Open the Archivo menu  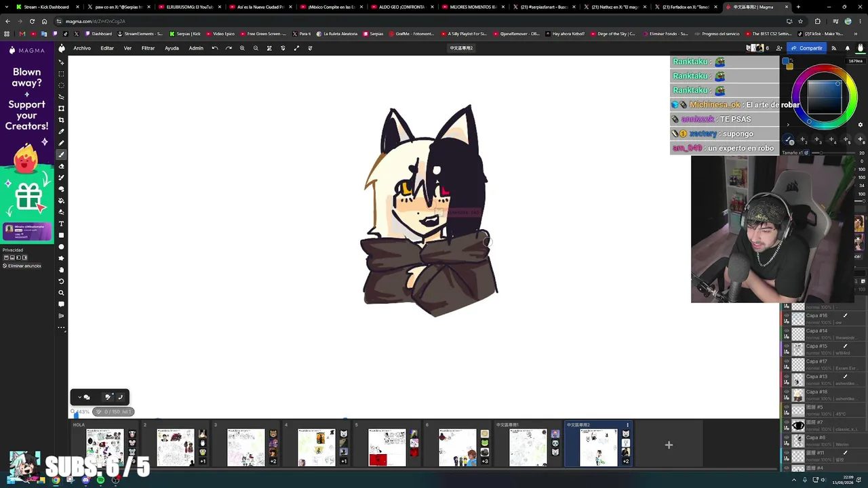[82, 48]
